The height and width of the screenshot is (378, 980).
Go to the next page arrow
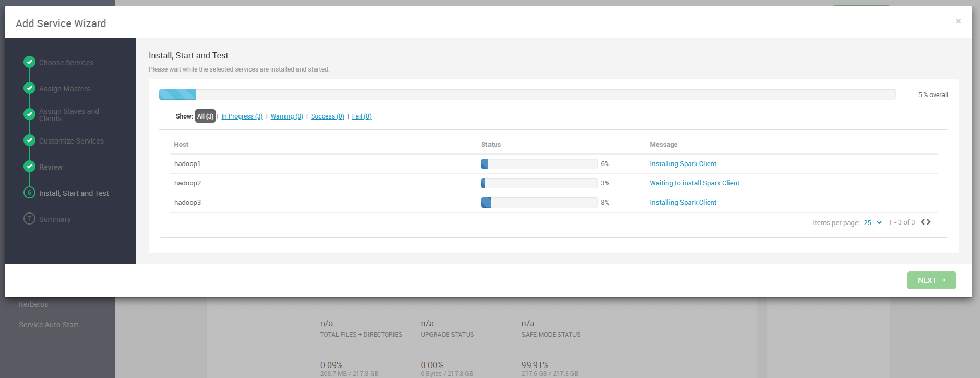tap(929, 222)
